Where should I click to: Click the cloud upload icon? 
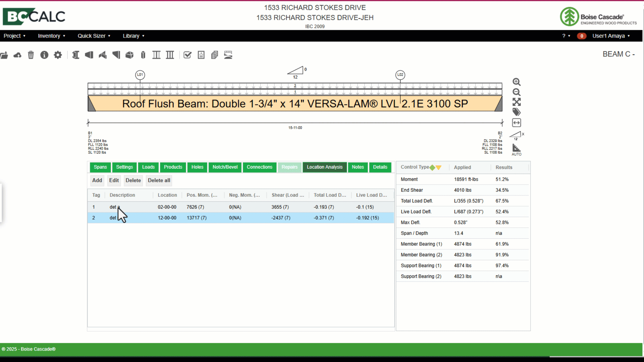(x=17, y=55)
